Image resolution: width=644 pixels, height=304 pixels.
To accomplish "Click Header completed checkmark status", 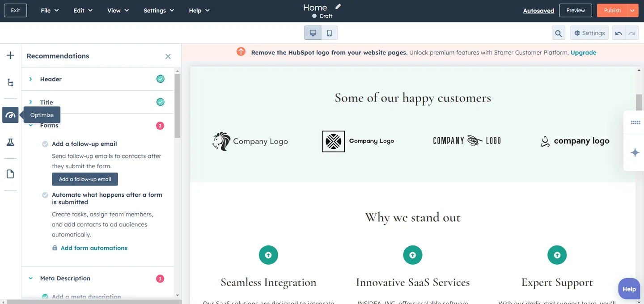I will [x=160, y=79].
